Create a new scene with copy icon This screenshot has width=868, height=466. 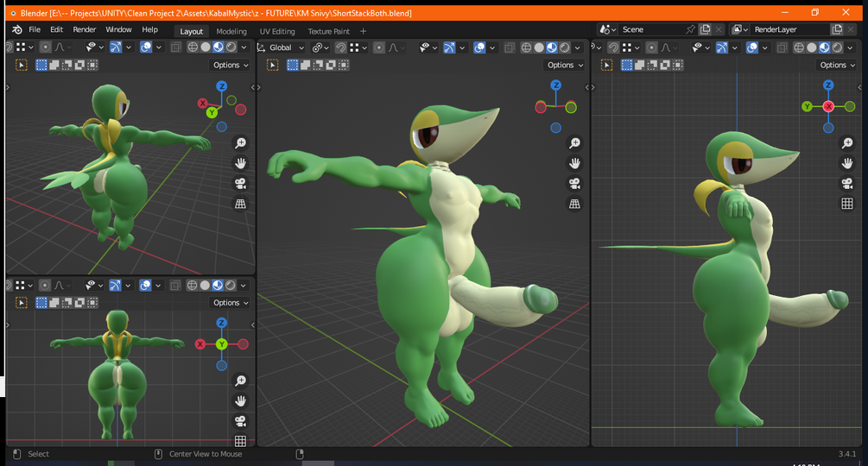pos(706,30)
